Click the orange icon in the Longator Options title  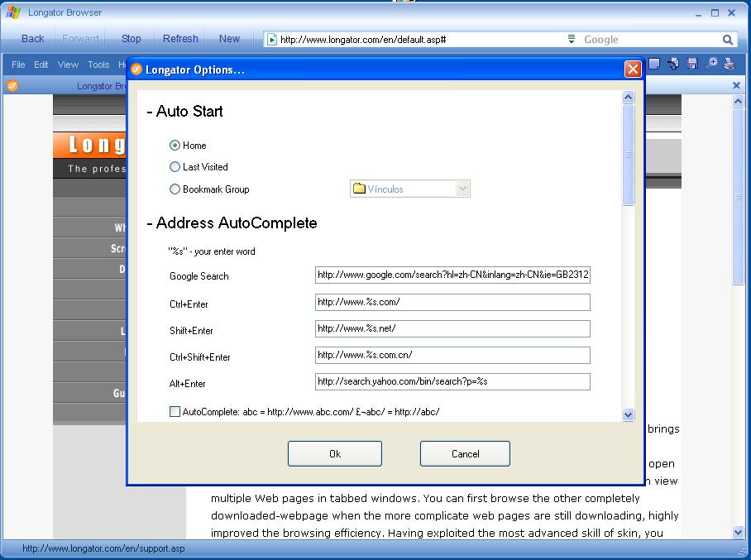(x=136, y=69)
